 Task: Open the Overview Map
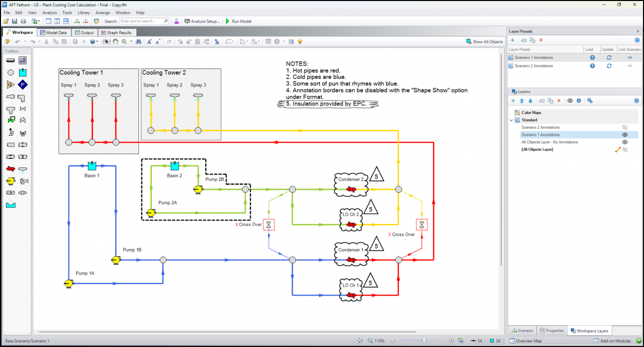(x=525, y=341)
